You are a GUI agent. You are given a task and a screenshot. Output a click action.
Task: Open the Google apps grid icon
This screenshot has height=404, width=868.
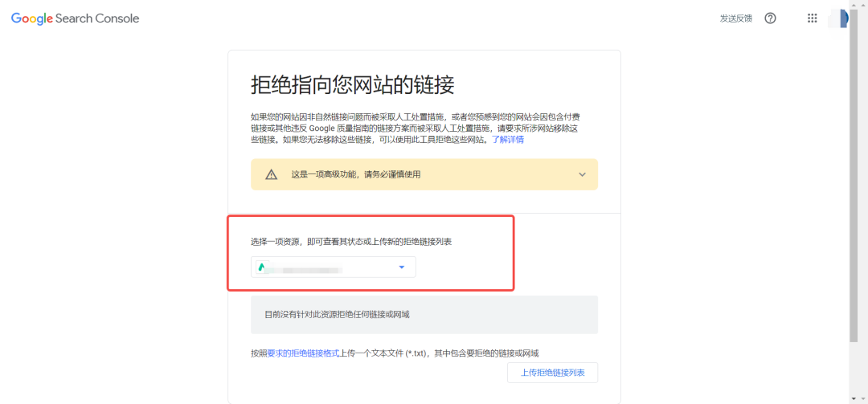pos(812,18)
